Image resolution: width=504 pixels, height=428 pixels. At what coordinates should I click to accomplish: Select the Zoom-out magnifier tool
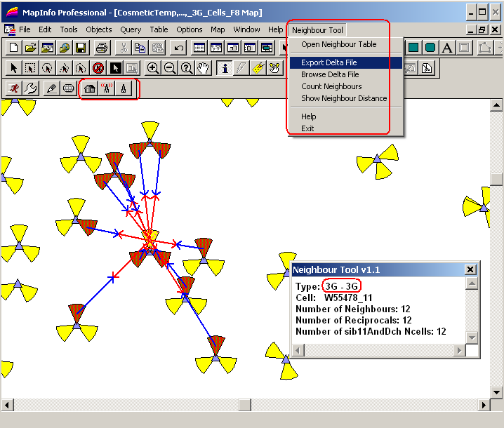pyautogui.click(x=170, y=68)
